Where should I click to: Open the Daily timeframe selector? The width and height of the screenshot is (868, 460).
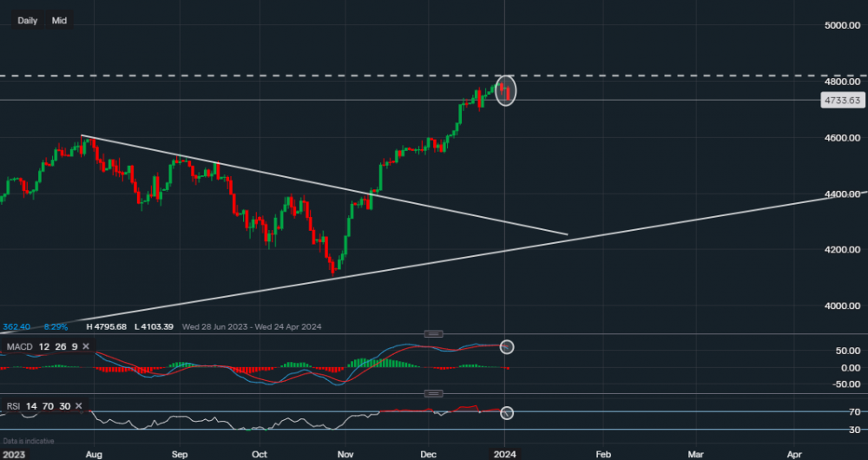27,20
